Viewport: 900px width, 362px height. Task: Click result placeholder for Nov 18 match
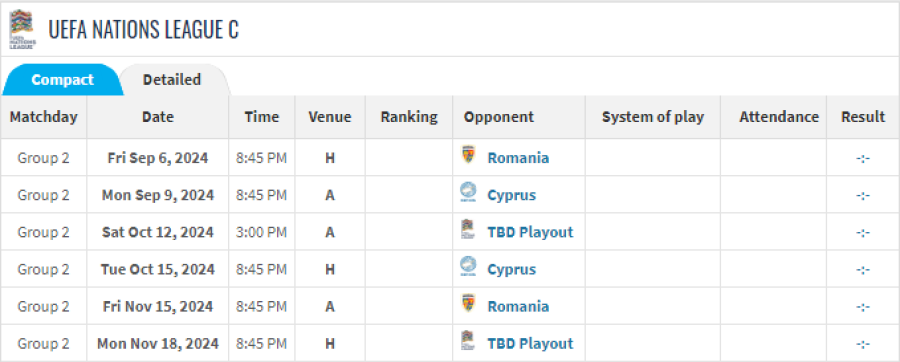click(863, 344)
